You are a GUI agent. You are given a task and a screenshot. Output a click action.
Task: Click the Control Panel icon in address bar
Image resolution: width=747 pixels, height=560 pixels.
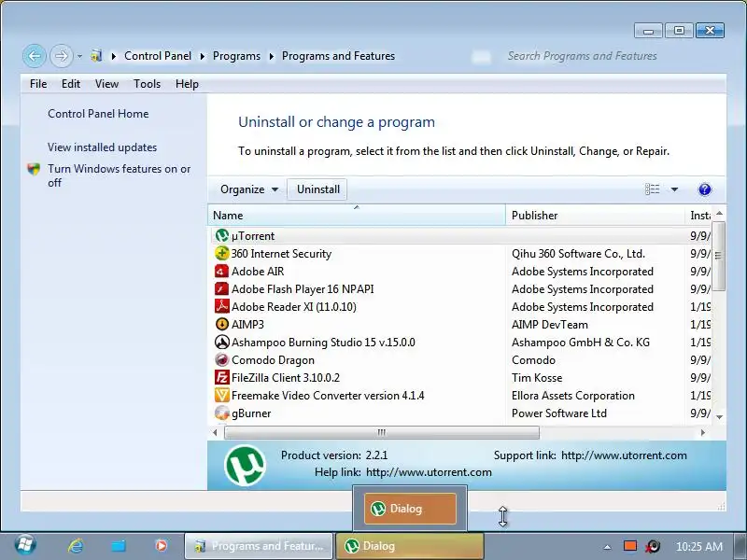pos(97,56)
